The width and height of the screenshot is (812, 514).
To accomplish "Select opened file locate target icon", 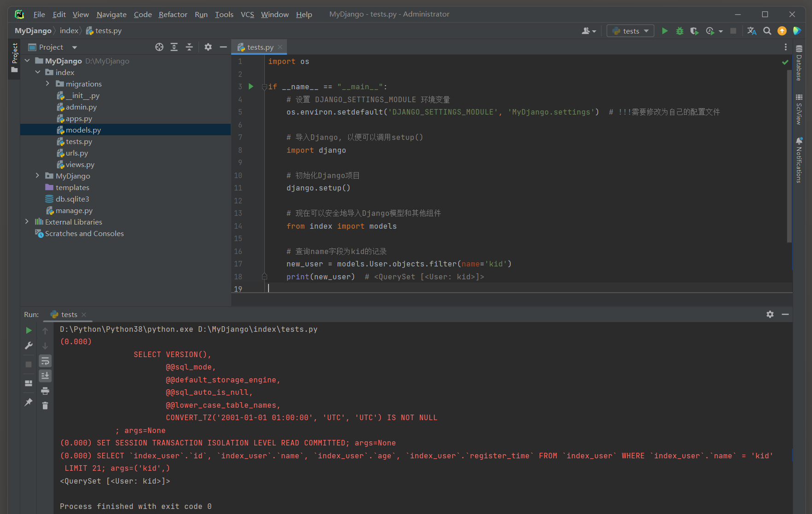I will tap(159, 47).
